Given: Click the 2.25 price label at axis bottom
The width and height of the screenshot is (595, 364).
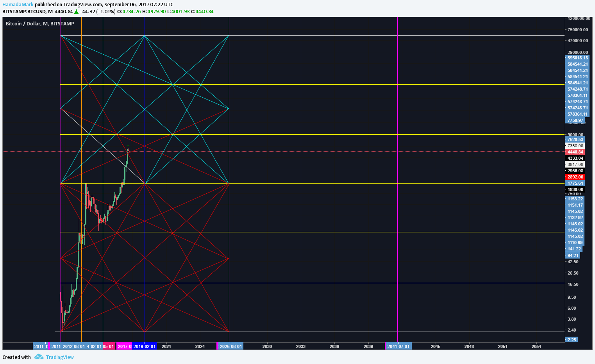Looking at the screenshot, I should pyautogui.click(x=572, y=339).
